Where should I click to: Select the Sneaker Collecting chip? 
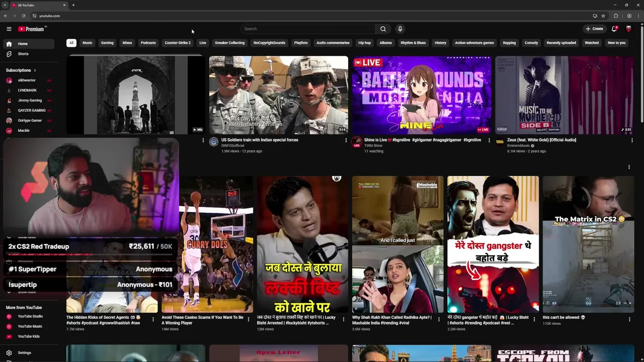point(230,43)
